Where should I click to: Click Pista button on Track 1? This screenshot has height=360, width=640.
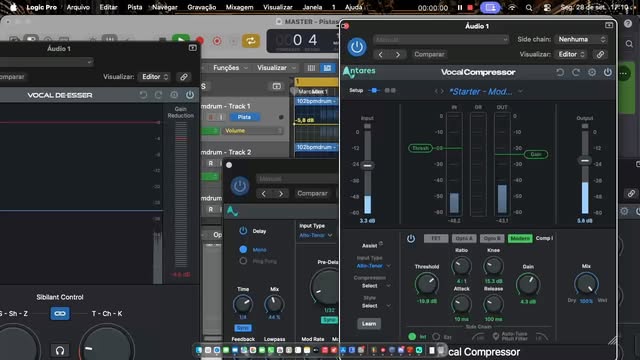[244, 117]
